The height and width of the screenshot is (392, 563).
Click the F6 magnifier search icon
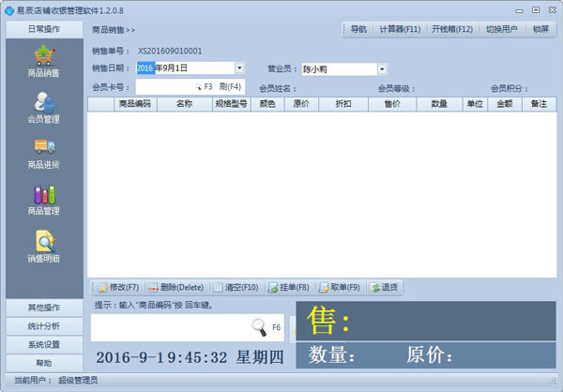(259, 327)
